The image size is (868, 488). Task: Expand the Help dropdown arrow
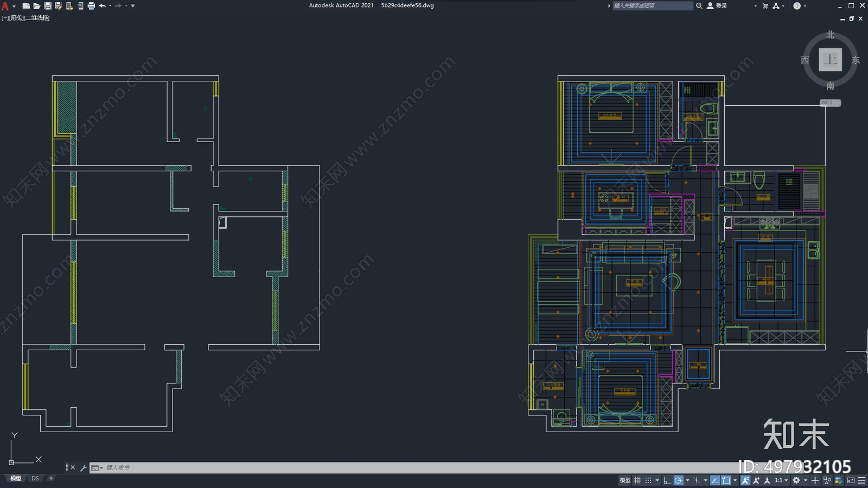tap(805, 6)
